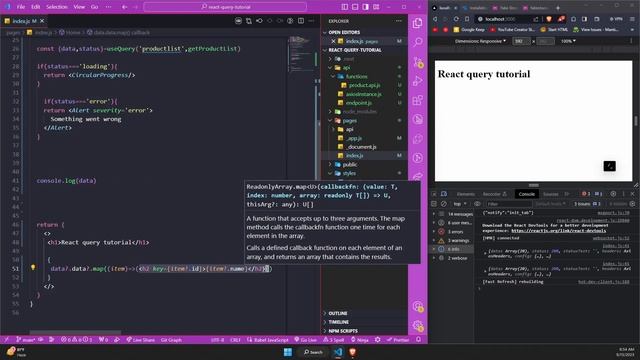This screenshot has width=640, height=360.
Task: Open the top context dropdown in console
Action: click(460, 204)
